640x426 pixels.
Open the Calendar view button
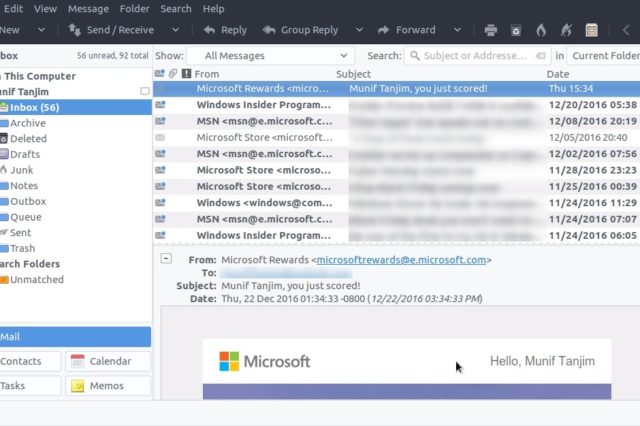(x=108, y=361)
